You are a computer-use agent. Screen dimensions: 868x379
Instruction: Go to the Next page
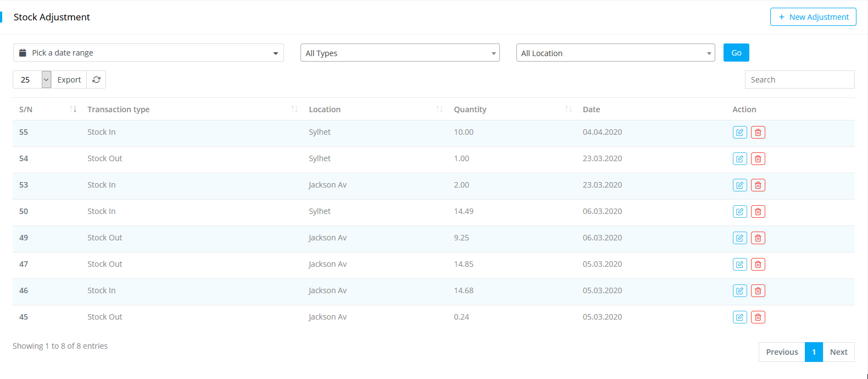coord(838,352)
